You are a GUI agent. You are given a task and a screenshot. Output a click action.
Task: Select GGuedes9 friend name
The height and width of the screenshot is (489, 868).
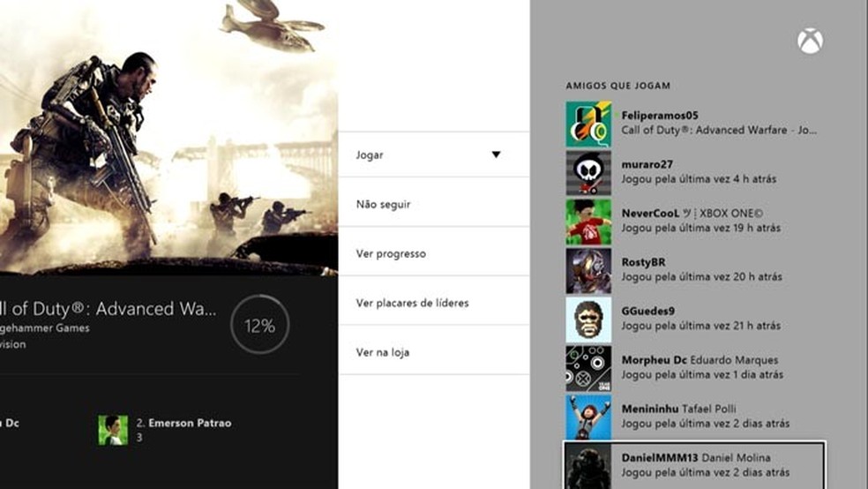point(647,311)
